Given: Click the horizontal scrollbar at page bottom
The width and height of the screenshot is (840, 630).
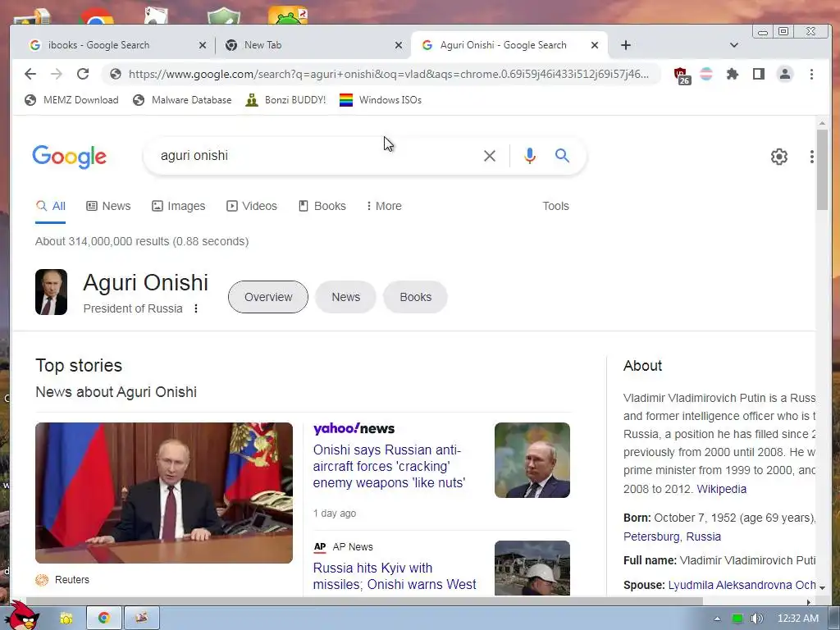Looking at the screenshot, I should (364, 601).
